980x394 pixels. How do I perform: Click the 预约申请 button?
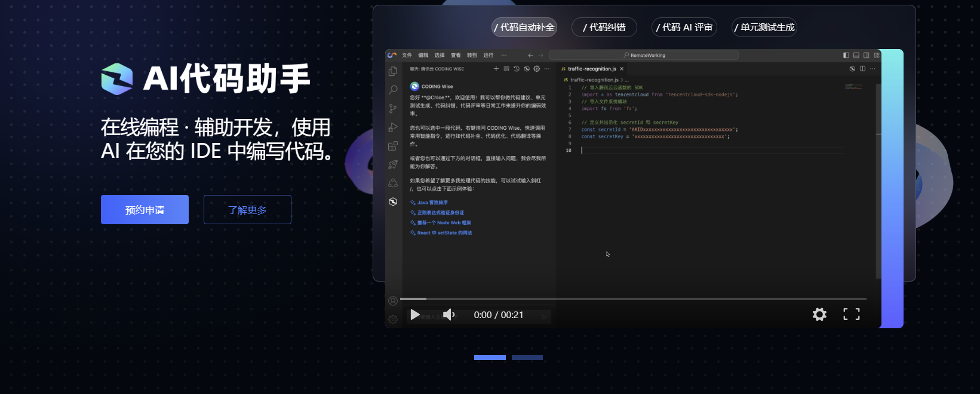tap(145, 210)
